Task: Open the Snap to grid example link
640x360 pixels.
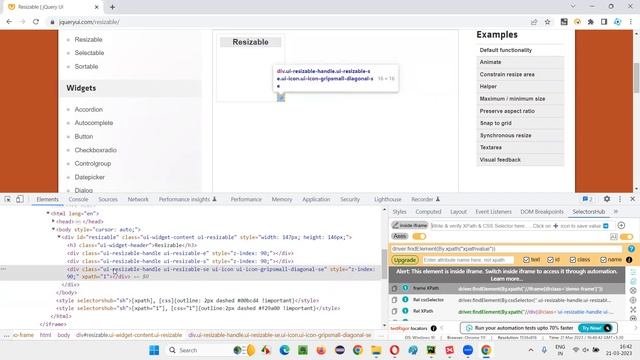Action: click(496, 123)
